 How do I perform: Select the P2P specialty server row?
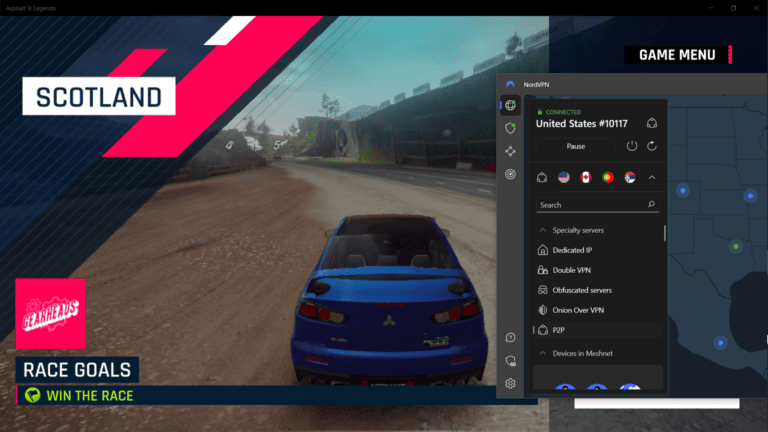[x=598, y=331]
